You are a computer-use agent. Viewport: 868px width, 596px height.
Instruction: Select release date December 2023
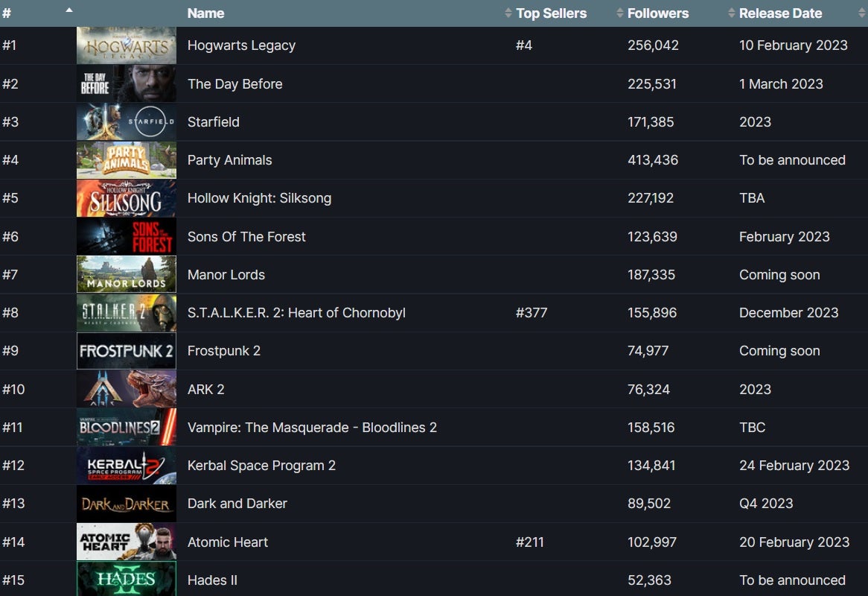[x=789, y=313]
